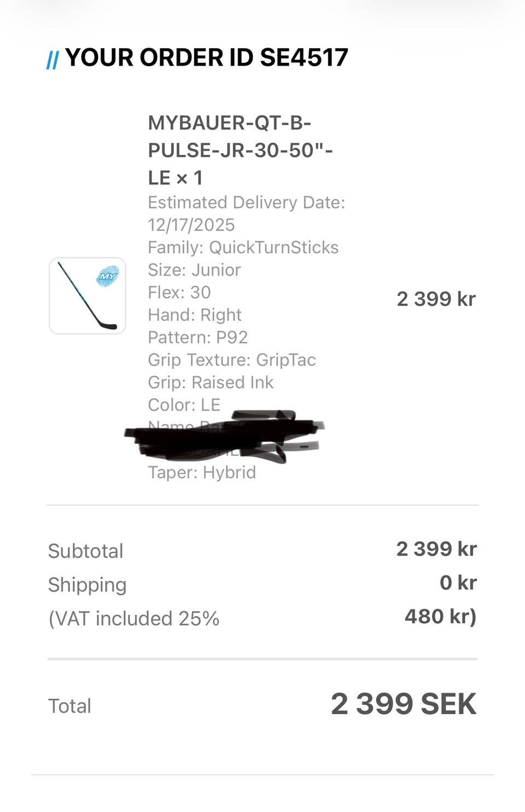The height and width of the screenshot is (812, 525).
Task: Tap the Hand: Right detail
Action: pos(194,314)
